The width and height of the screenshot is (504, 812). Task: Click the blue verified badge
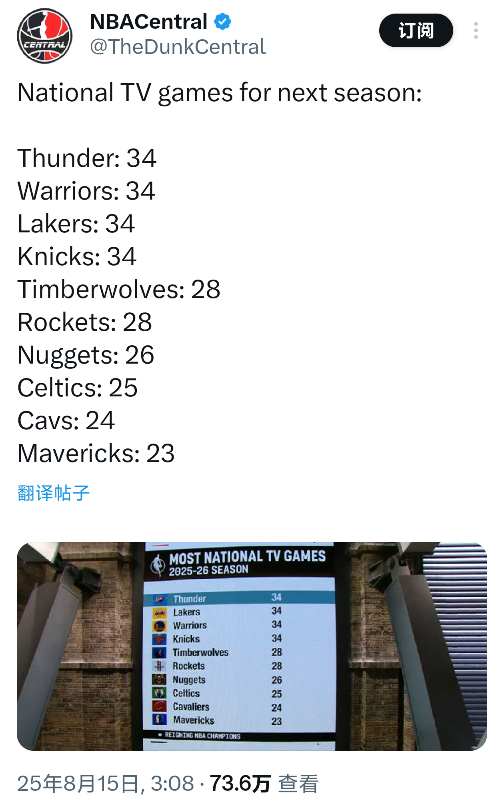(x=222, y=22)
